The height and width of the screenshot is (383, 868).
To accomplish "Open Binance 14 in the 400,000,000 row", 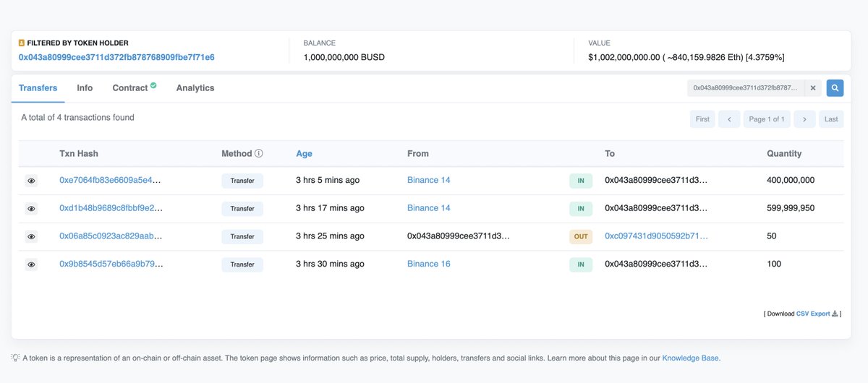I will [x=429, y=180].
